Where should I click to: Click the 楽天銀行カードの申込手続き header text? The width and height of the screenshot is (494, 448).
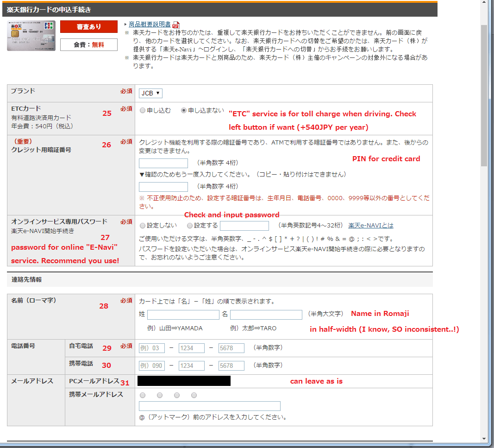[x=49, y=10]
